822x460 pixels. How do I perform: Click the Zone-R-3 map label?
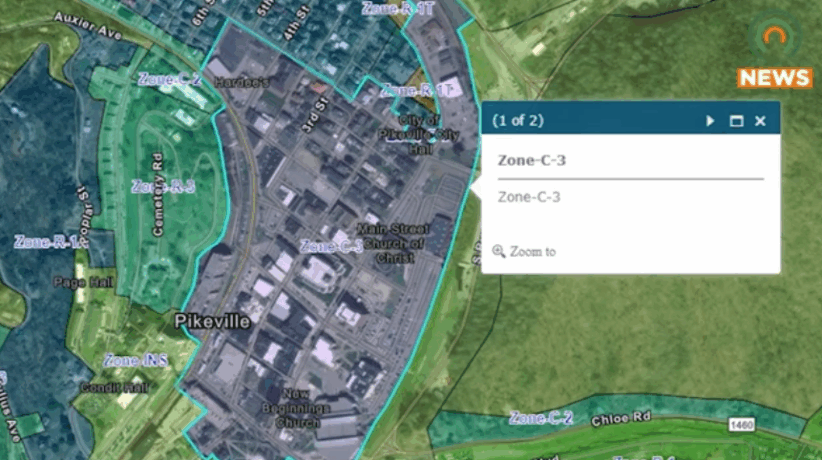point(163,186)
